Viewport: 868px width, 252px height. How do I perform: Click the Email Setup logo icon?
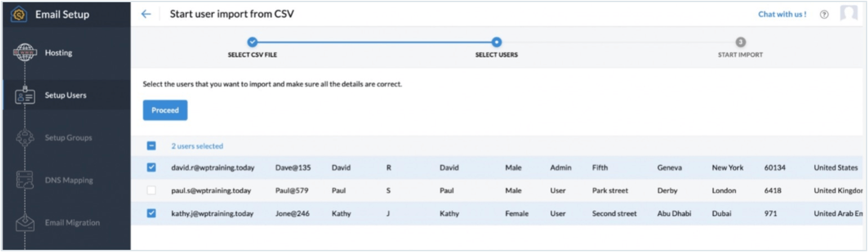19,14
